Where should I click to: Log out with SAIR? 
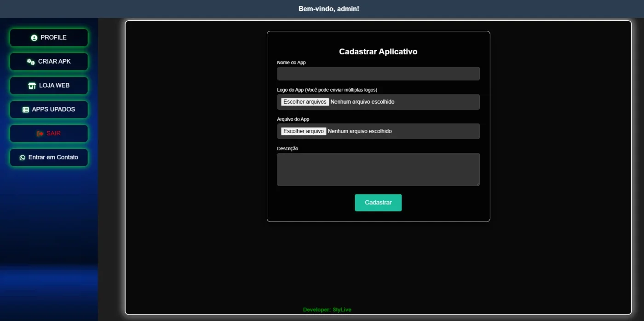[x=49, y=134]
